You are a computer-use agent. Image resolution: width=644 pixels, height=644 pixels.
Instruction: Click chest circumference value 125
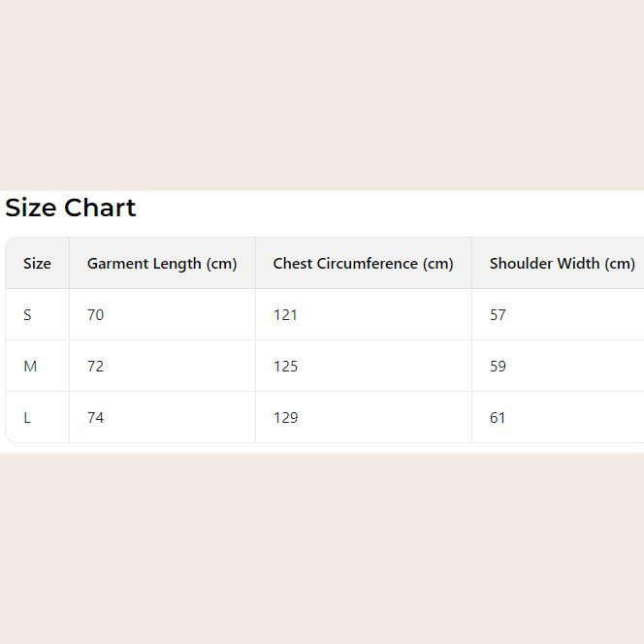tap(285, 367)
